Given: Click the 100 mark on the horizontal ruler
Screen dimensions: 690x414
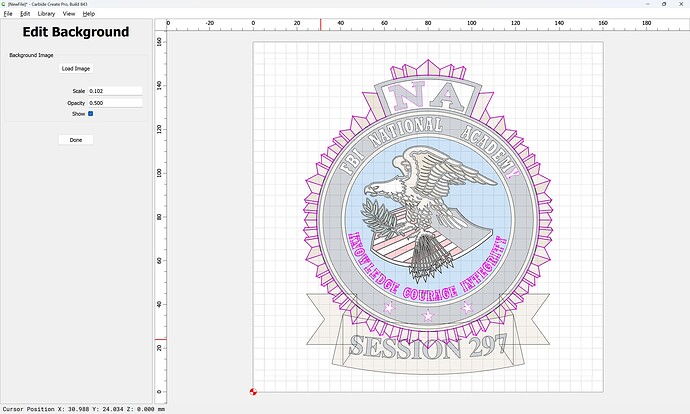Looking at the screenshot, I should click(471, 23).
